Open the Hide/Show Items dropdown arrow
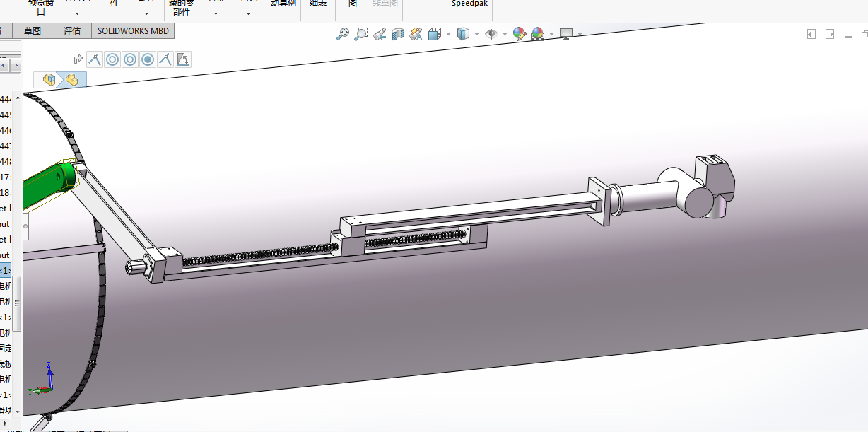This screenshot has height=432, width=868. 505,34
